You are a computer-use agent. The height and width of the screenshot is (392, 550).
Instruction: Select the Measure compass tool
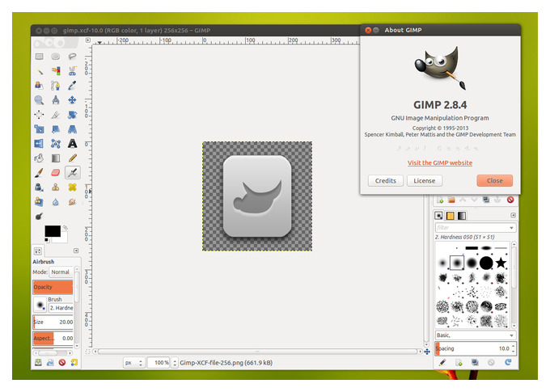[x=56, y=100]
